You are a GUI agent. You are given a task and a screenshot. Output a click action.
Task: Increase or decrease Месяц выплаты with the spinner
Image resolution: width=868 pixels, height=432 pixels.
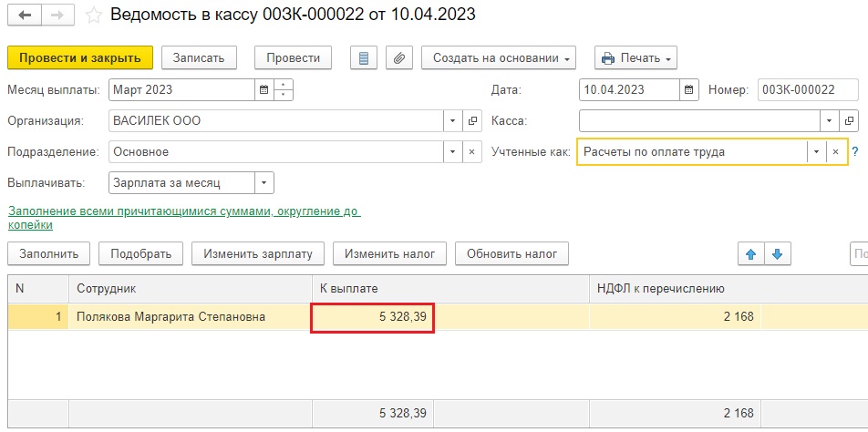(x=284, y=89)
